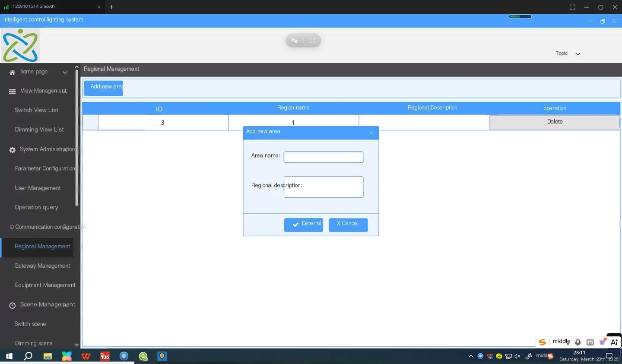Open the taskbar search icon
622x364 pixels.
coord(28,356)
